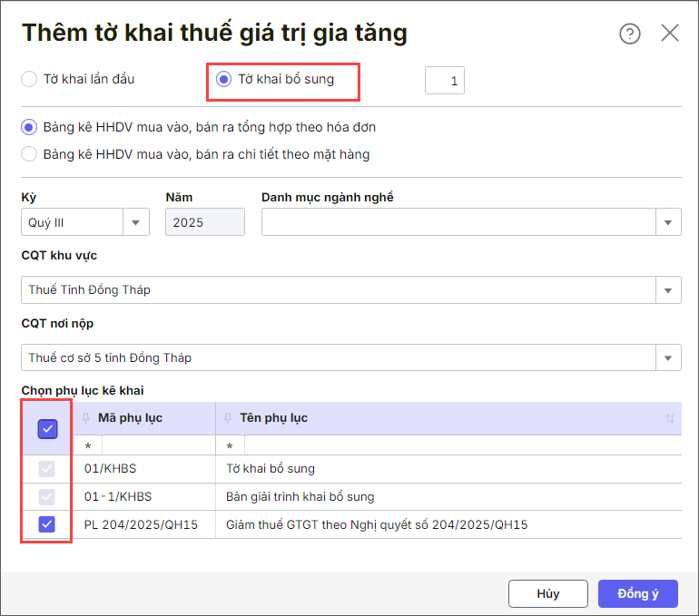Toggle the select-all appendix checkbox

(47, 428)
